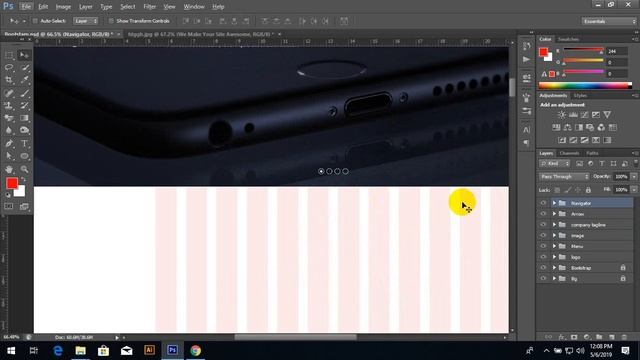Enable the Auto-Select checkbox
The height and width of the screenshot is (360, 640).
tap(35, 21)
